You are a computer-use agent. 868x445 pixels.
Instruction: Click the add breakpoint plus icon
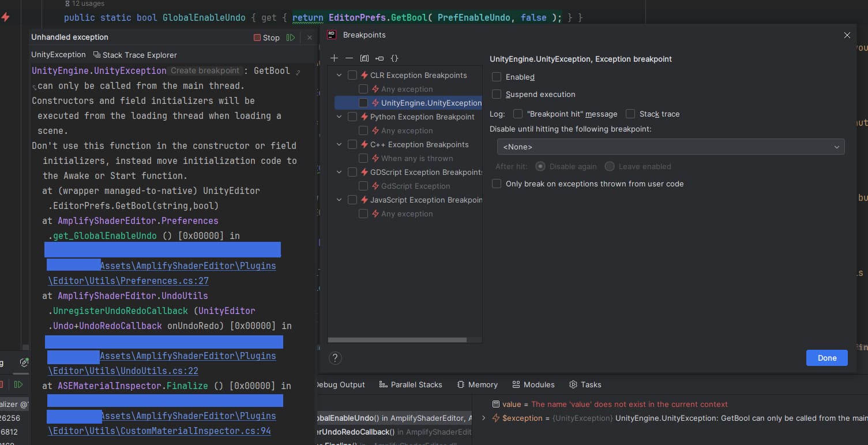334,58
